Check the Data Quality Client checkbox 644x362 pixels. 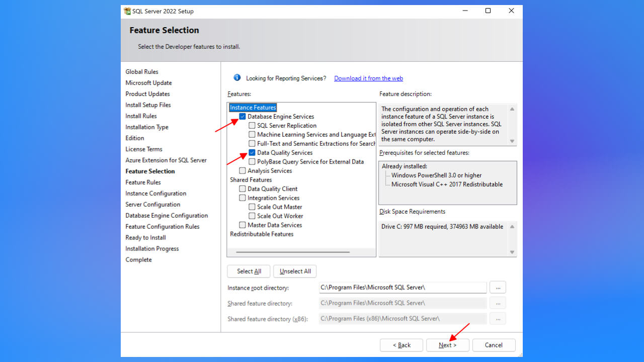[x=243, y=189]
